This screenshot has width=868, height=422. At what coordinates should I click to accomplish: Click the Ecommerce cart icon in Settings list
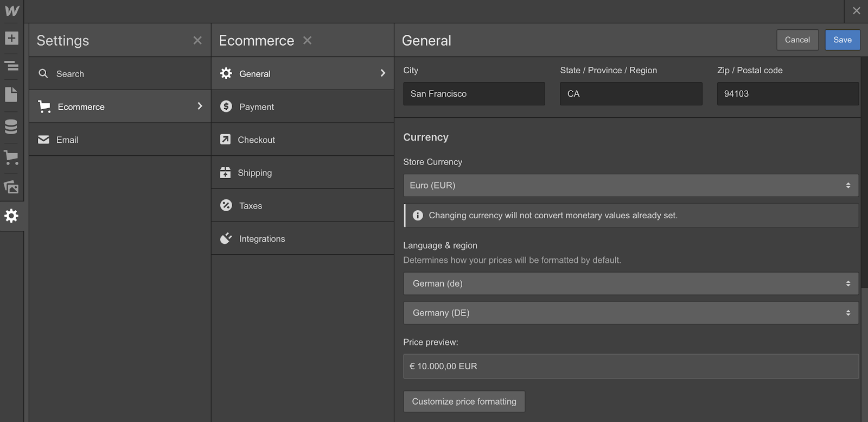click(x=44, y=106)
